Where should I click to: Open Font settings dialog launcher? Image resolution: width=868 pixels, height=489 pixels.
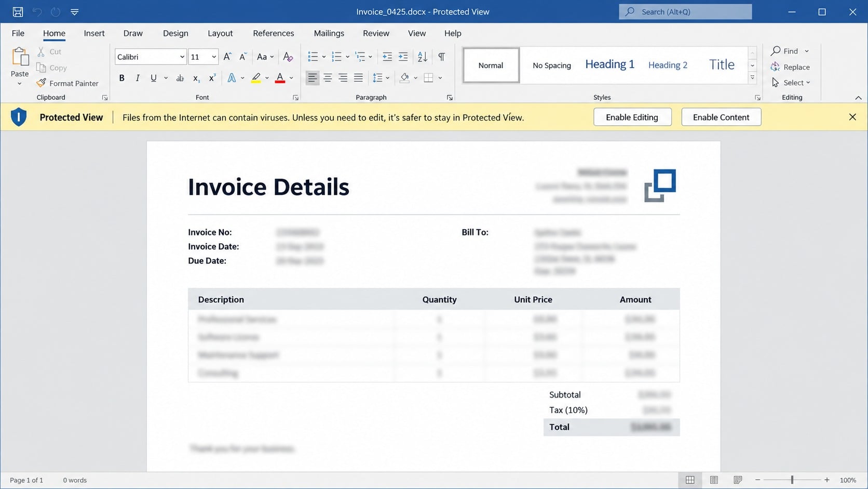click(x=295, y=98)
